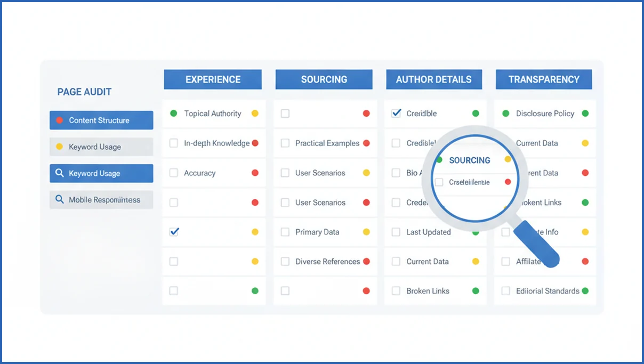Image resolution: width=644 pixels, height=364 pixels.
Task: Click the Last Updated label
Action: coord(429,232)
